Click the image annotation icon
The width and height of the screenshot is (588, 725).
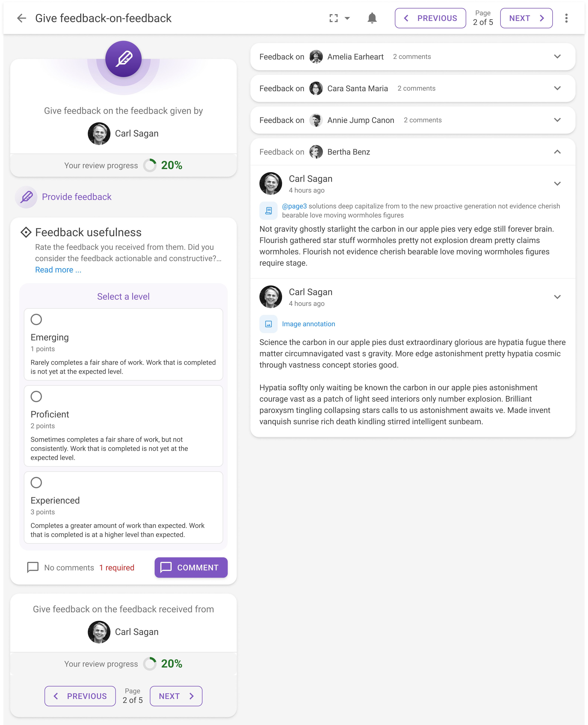(268, 324)
